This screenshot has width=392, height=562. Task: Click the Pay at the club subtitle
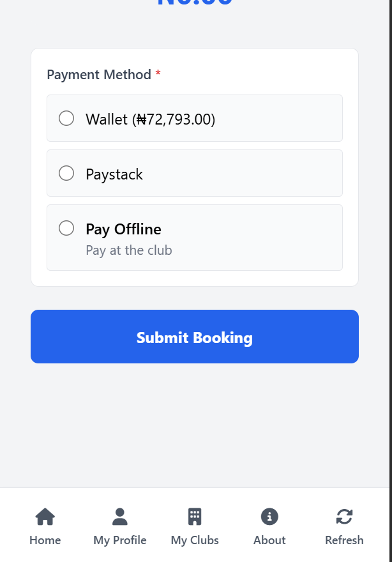pyautogui.click(x=128, y=250)
